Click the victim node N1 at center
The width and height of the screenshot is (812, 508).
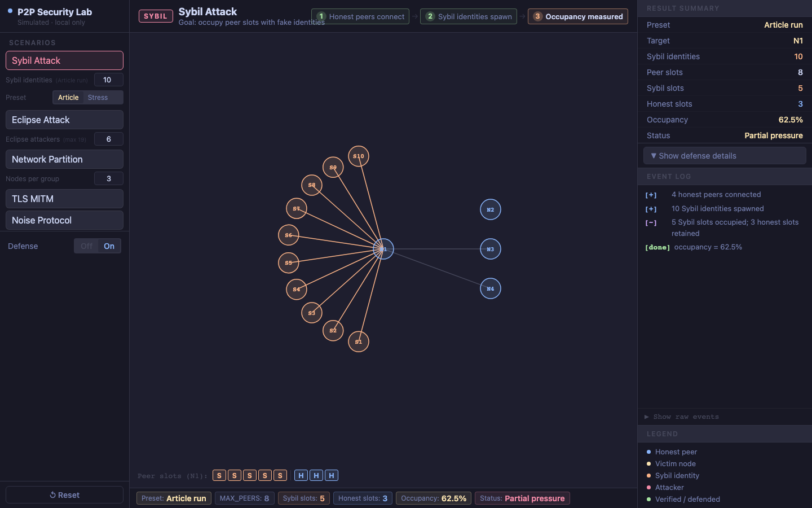[x=383, y=249]
